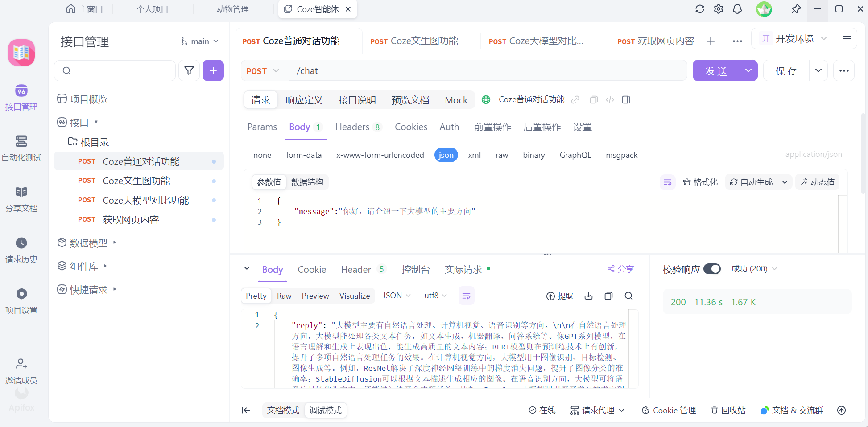Screen dimensions: 868x427
Task: Open the utf8 encoding dropdown
Action: (435, 296)
